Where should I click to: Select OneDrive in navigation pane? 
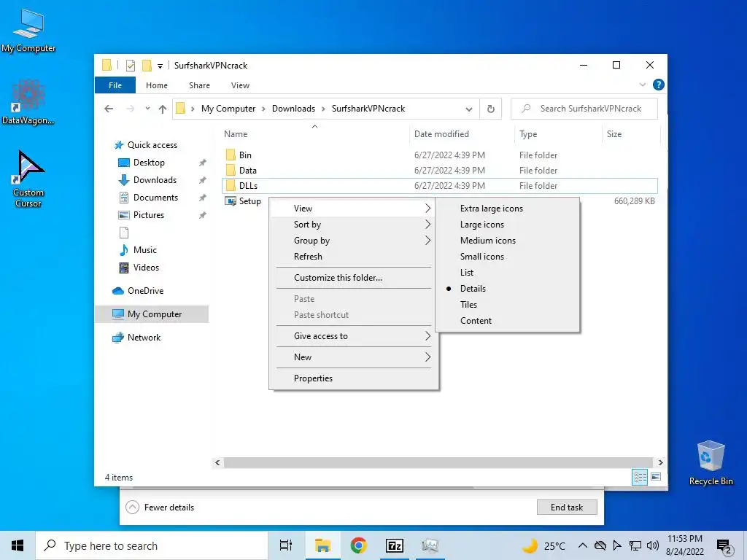point(145,290)
